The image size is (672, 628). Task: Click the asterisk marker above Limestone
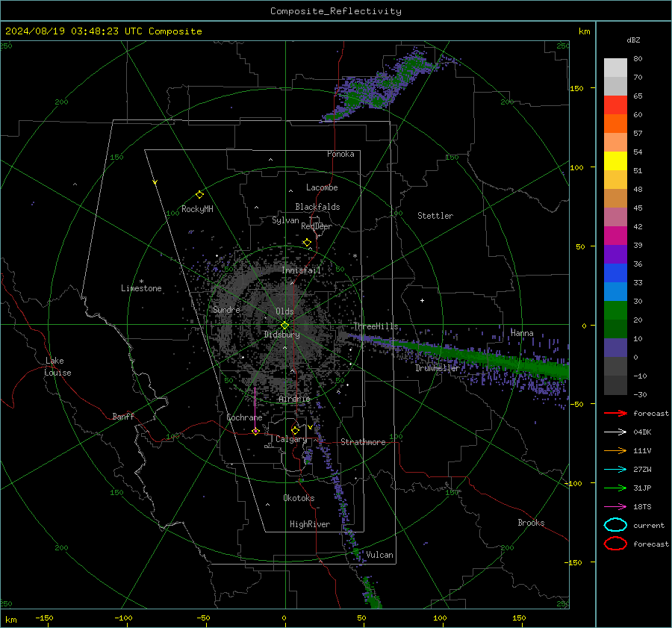tap(141, 282)
